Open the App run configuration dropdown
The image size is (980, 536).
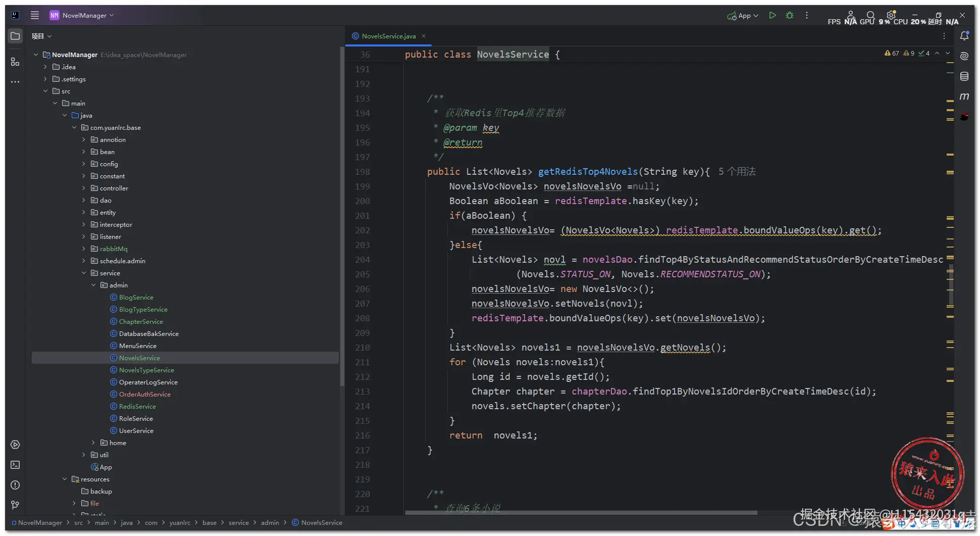click(743, 16)
